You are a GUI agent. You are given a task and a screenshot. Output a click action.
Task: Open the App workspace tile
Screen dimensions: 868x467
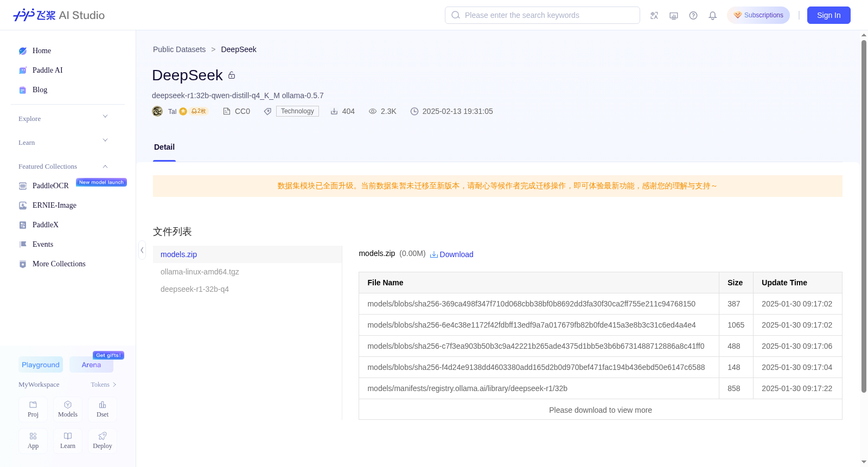33,441
